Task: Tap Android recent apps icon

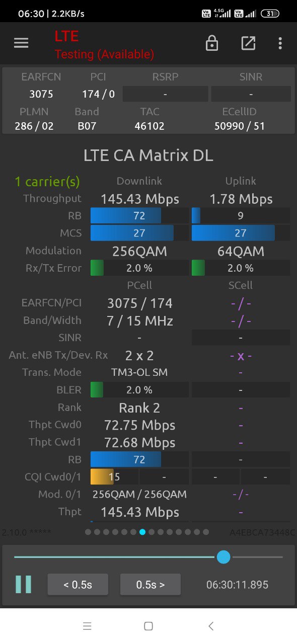Action: coord(87,626)
